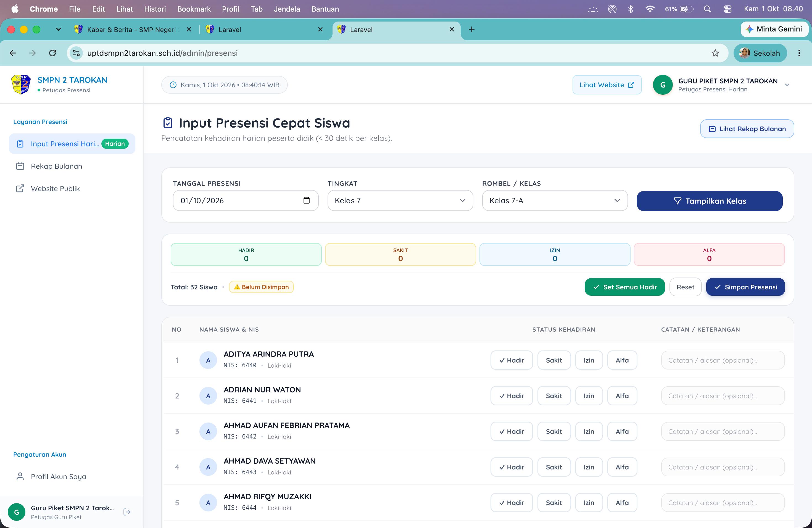Select Input Presensi Harian sidebar item

tap(72, 144)
